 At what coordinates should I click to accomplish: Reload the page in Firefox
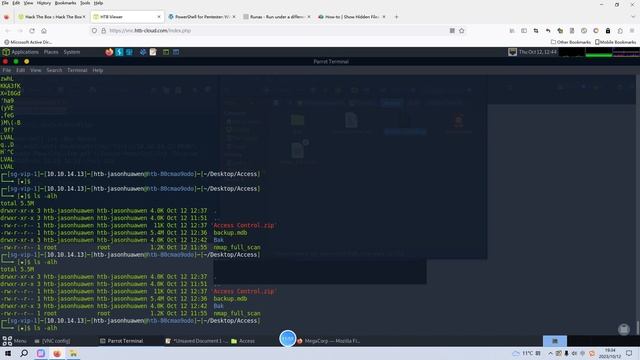[32, 31]
